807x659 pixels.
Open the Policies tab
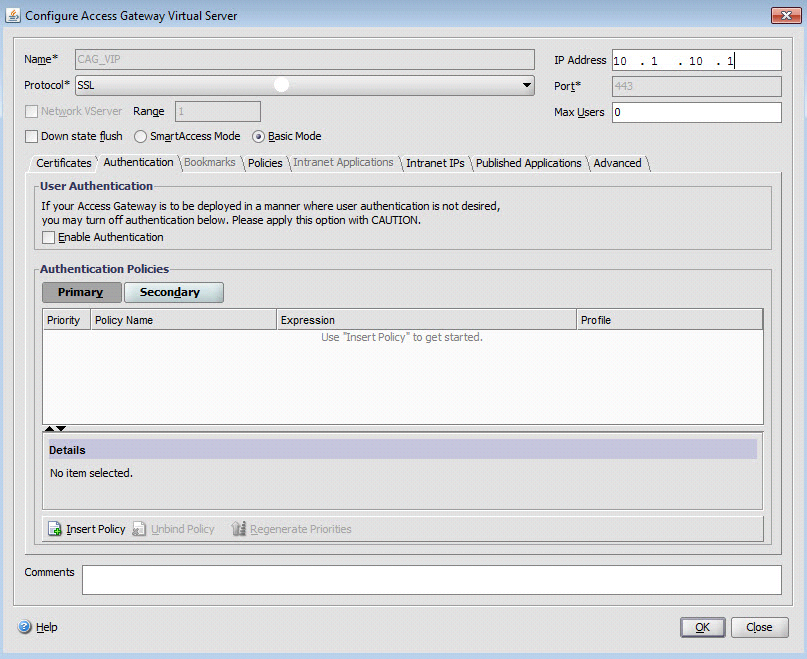coord(265,163)
